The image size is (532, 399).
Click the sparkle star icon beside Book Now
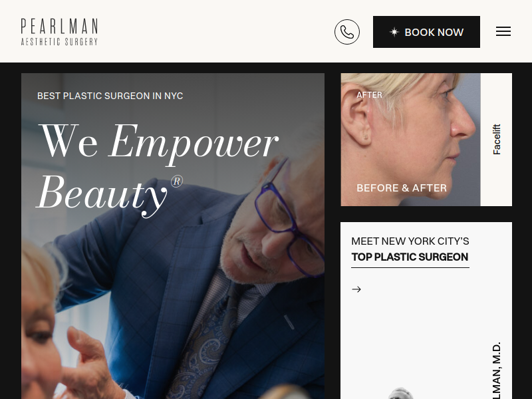coord(394,32)
